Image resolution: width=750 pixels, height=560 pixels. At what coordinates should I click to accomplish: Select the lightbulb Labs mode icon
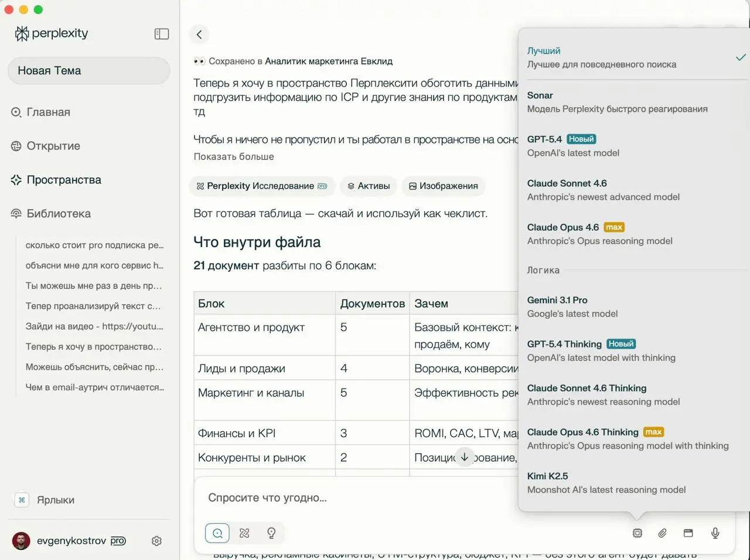point(271,533)
